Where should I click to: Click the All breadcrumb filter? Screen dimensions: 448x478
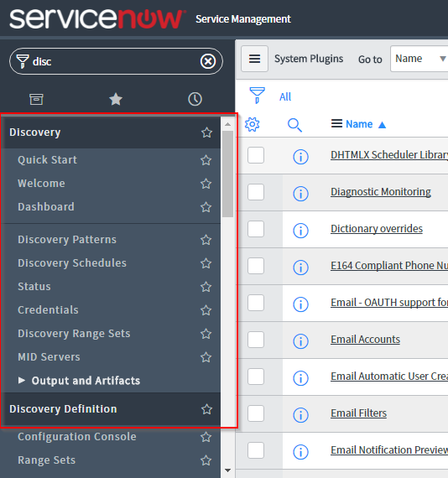285,97
